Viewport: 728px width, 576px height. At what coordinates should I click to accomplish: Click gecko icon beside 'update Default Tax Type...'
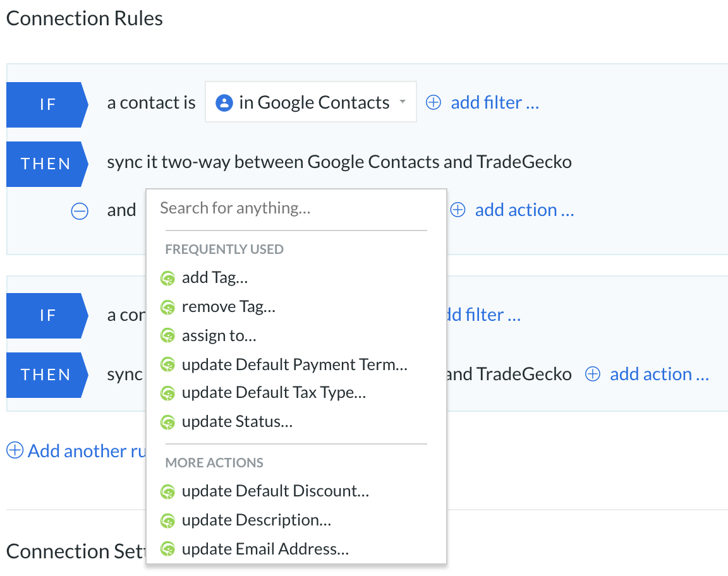click(167, 393)
